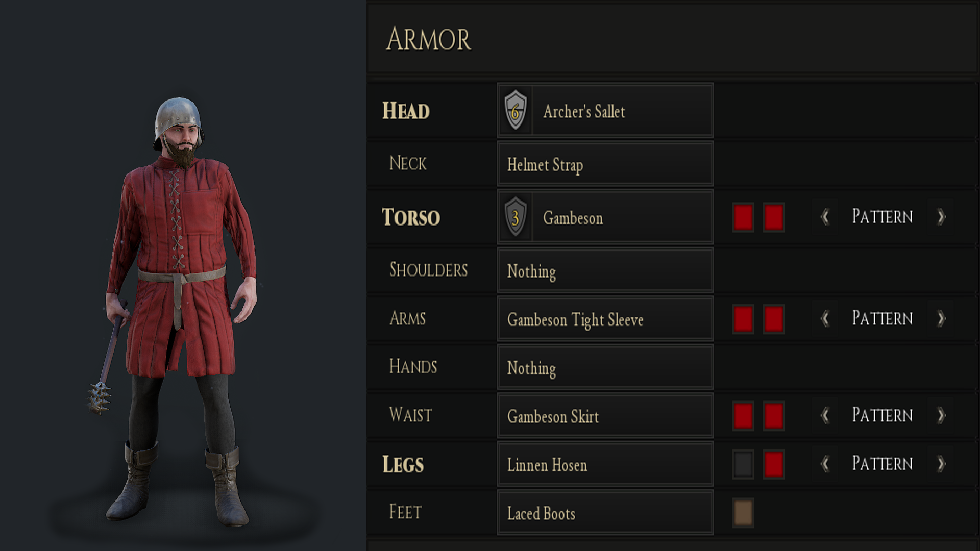Choose previous Legs pattern

pos(825,464)
